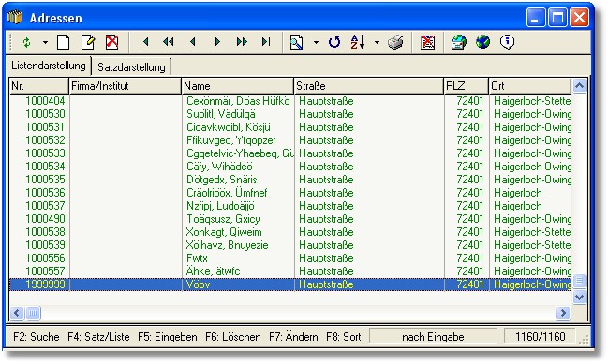Screen dimensions: 608x364
Task: Jump to last record
Action: point(266,42)
